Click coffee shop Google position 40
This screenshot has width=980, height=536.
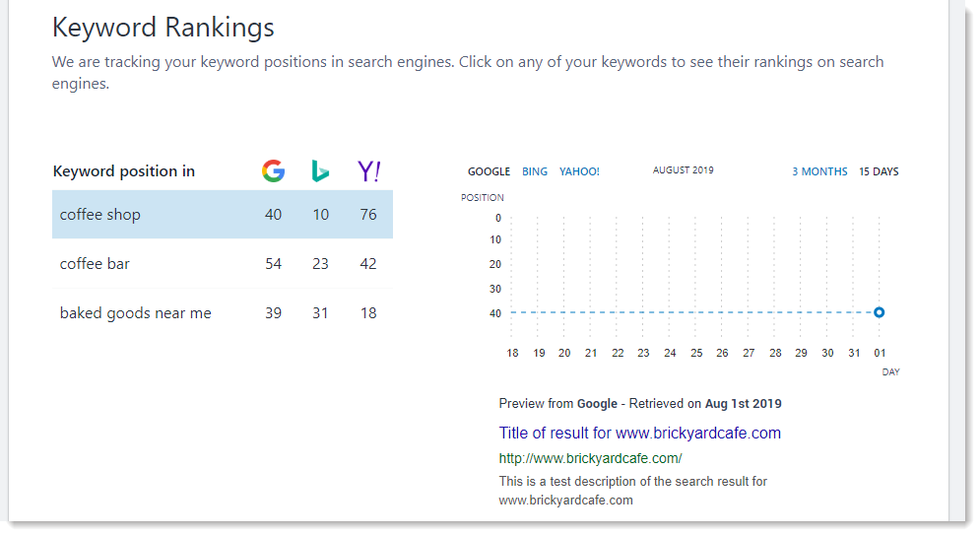273,215
